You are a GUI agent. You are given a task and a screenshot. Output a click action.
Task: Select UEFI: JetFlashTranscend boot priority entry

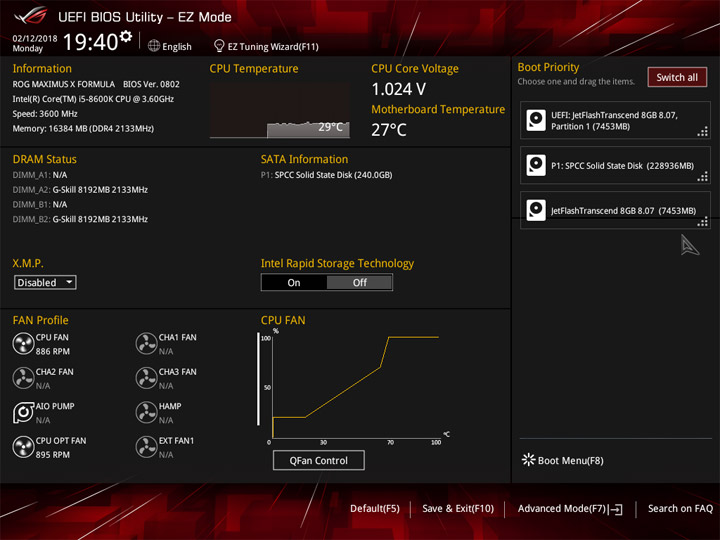pos(615,120)
